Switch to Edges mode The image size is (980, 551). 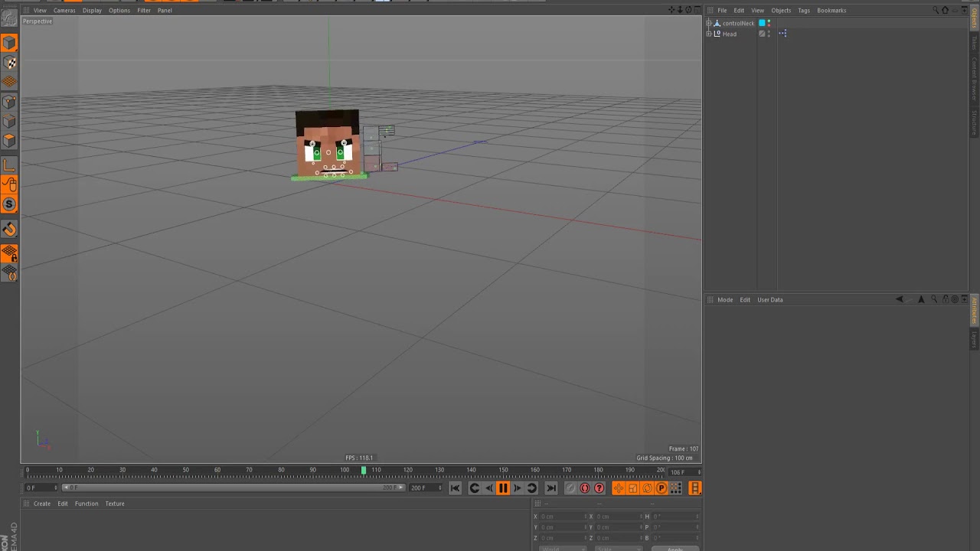click(9, 121)
